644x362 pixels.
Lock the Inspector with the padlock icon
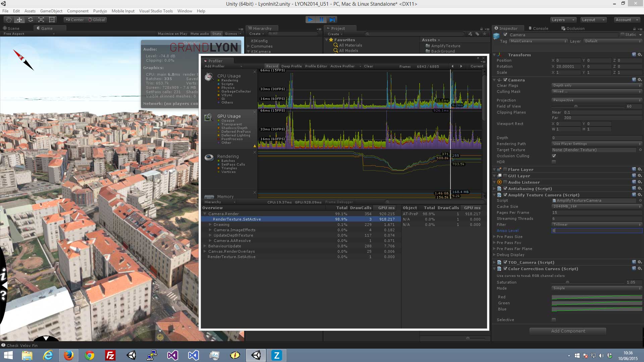coord(634,29)
